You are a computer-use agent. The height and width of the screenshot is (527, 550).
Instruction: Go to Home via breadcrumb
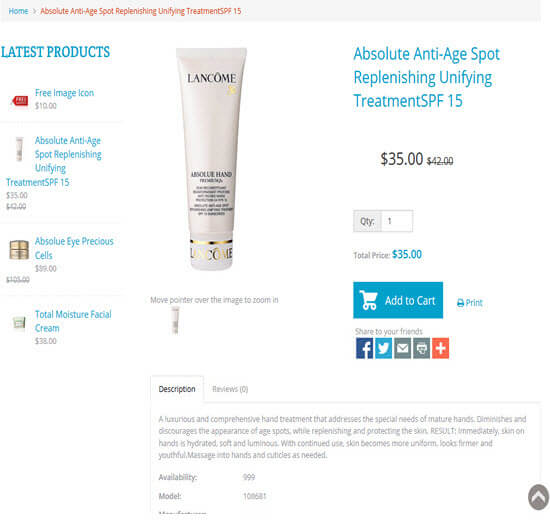point(18,11)
